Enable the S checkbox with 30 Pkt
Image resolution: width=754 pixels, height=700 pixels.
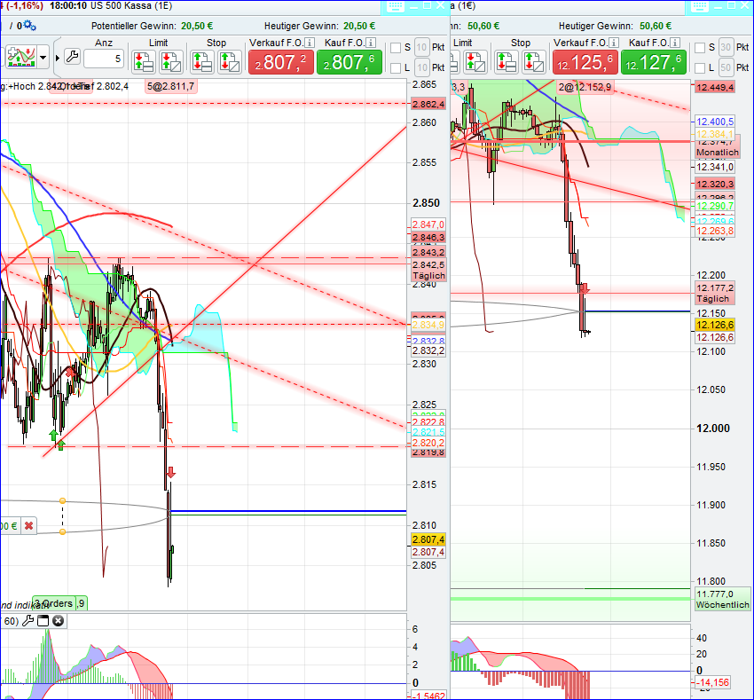700,46
